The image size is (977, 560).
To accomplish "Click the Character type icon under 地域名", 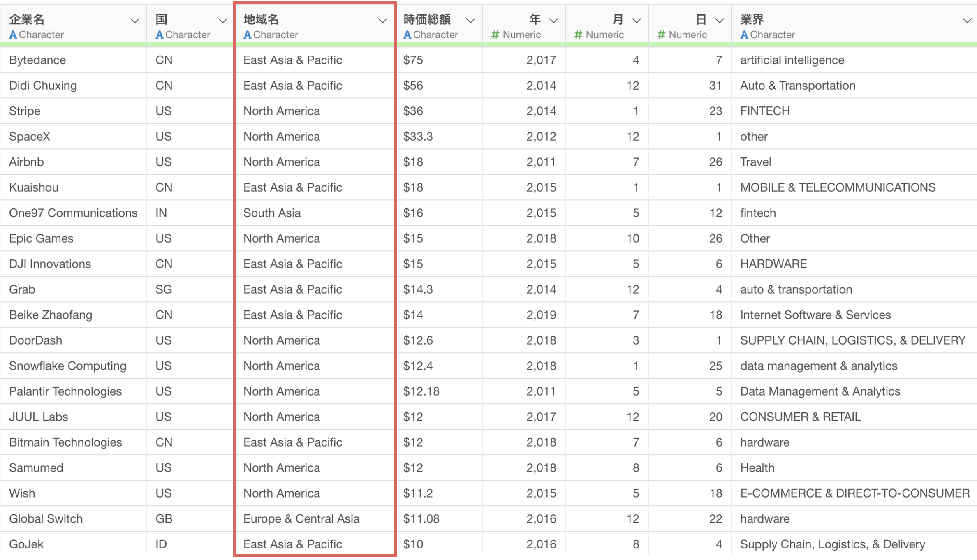I will (248, 35).
